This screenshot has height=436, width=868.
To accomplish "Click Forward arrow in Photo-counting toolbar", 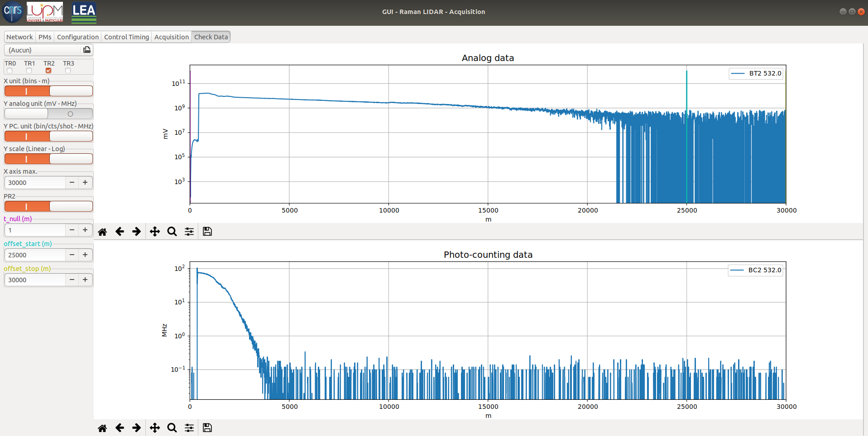I will 137,428.
